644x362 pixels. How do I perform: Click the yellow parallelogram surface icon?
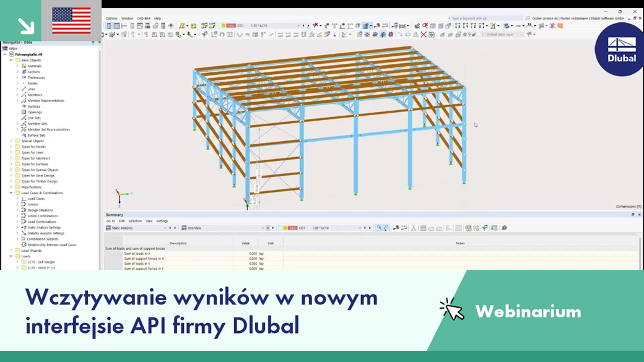[x=182, y=25]
